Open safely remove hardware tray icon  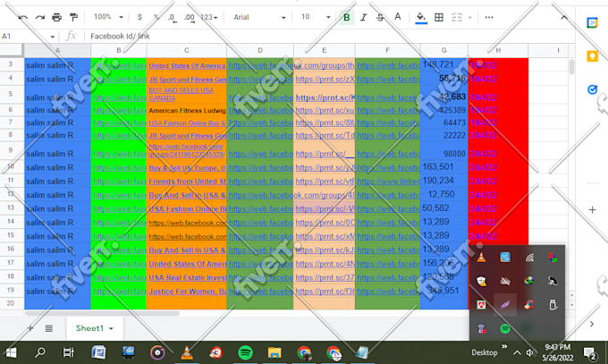pyautogui.click(x=553, y=305)
